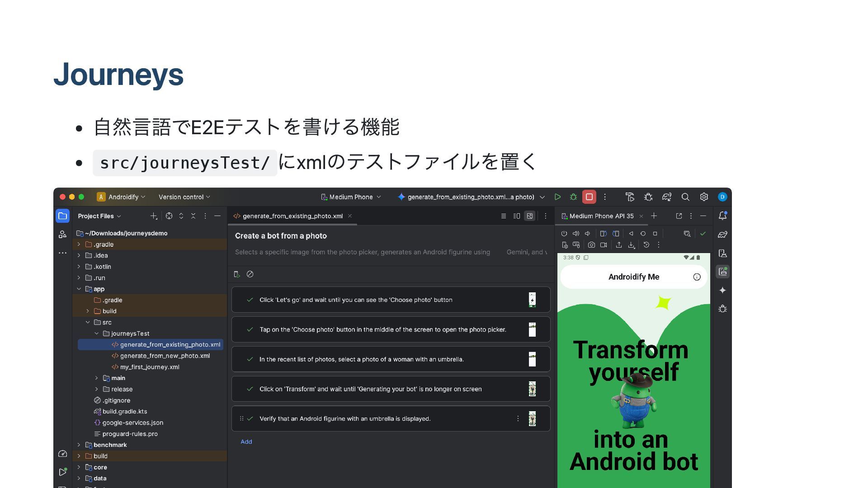Switch editor to split view mode

(x=517, y=216)
